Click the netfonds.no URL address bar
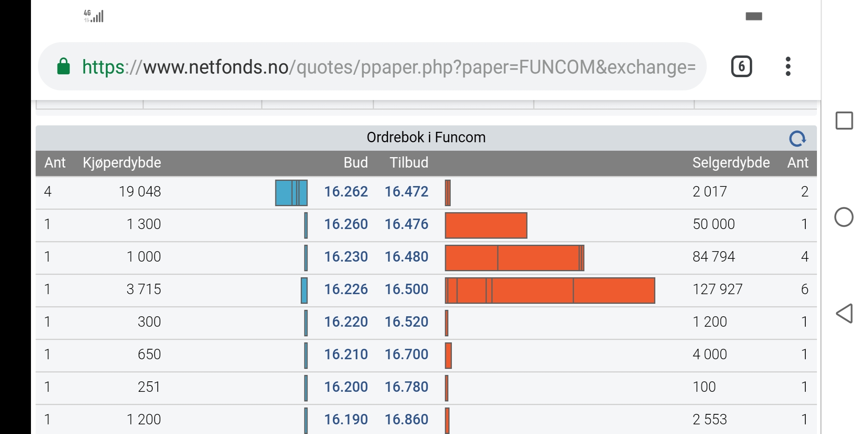Screen dimensions: 868x434 tap(372, 66)
